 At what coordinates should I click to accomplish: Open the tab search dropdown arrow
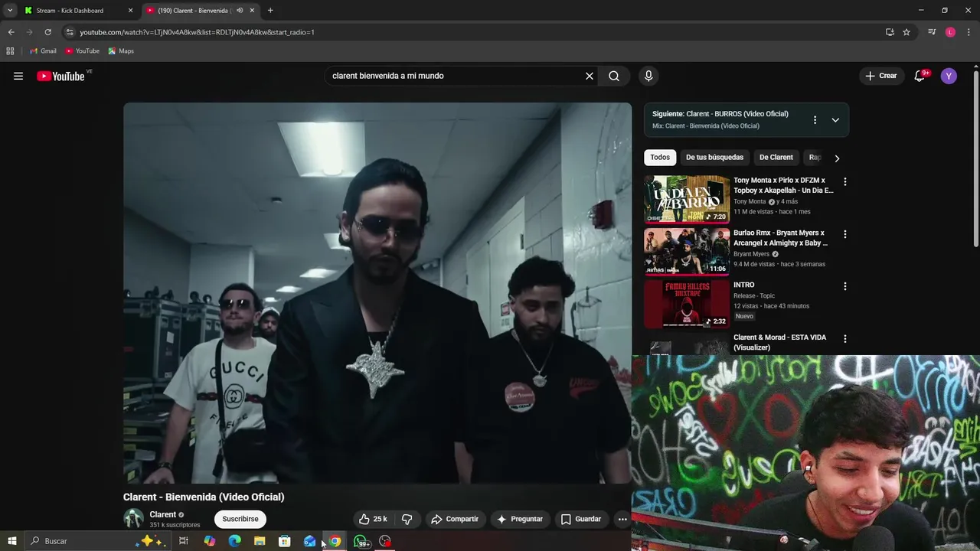10,11
